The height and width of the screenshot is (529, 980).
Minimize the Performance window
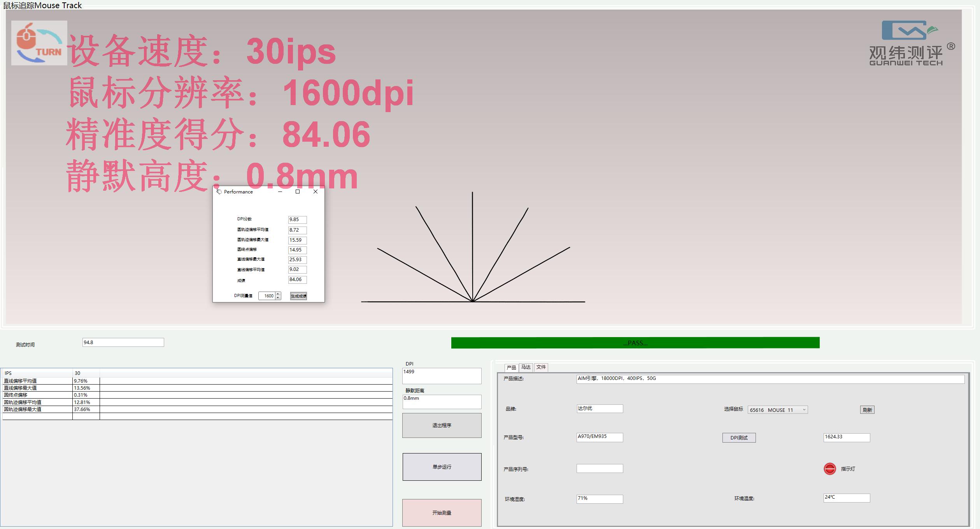(280, 192)
